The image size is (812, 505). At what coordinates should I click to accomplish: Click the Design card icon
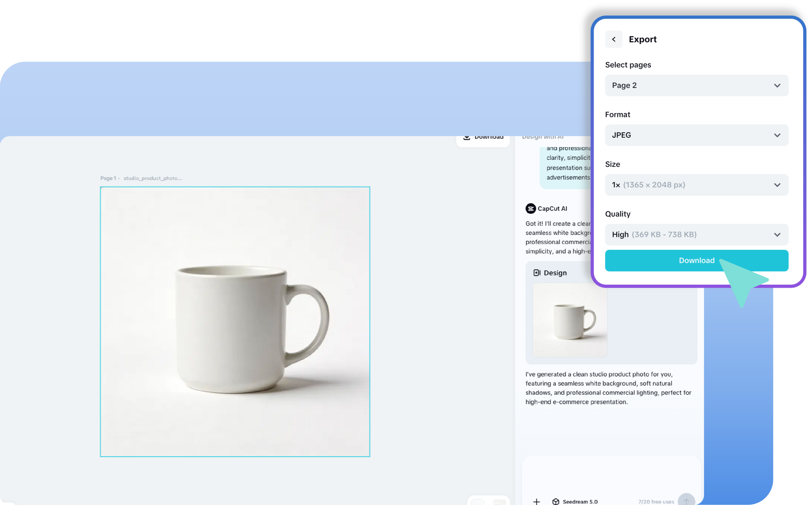coord(537,272)
